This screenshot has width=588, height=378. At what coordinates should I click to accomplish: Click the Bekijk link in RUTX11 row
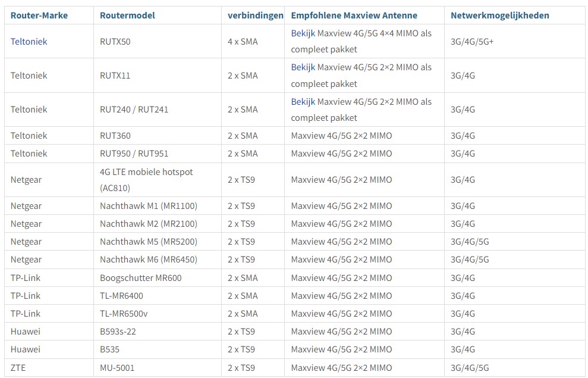point(303,67)
